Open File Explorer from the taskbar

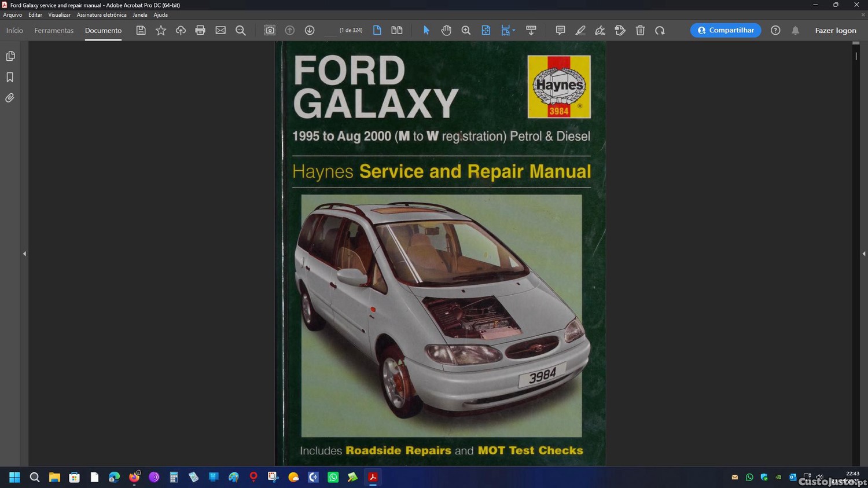tap(54, 477)
